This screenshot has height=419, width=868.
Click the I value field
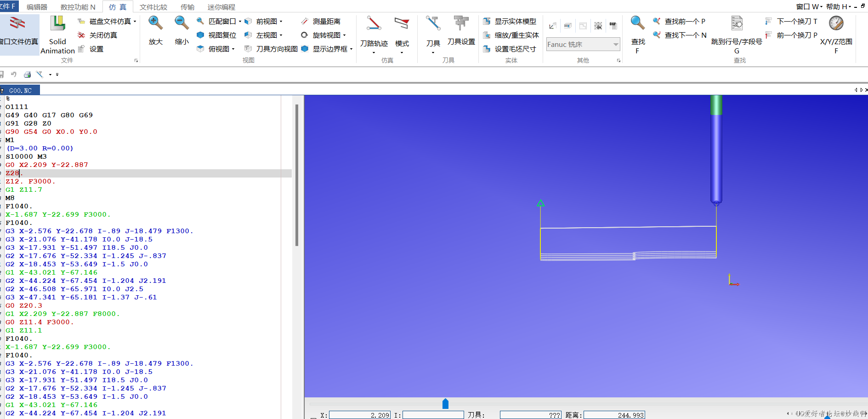[x=433, y=415]
